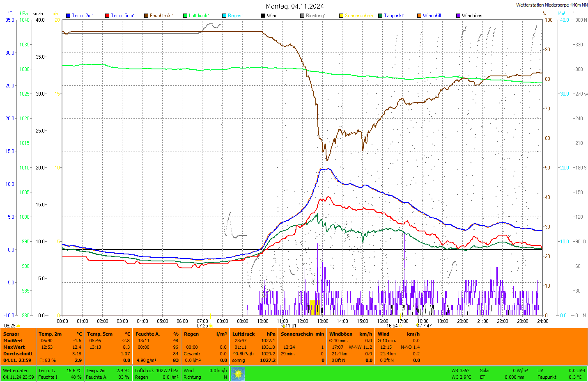
Task: Click the gray Richtung legend square
Action: [x=302, y=16]
